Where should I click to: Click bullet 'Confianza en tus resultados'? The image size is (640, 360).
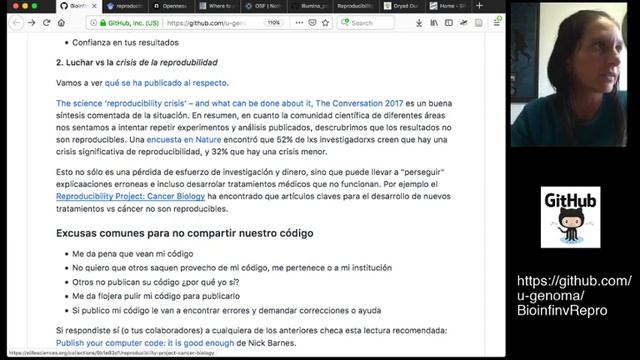coord(125,42)
